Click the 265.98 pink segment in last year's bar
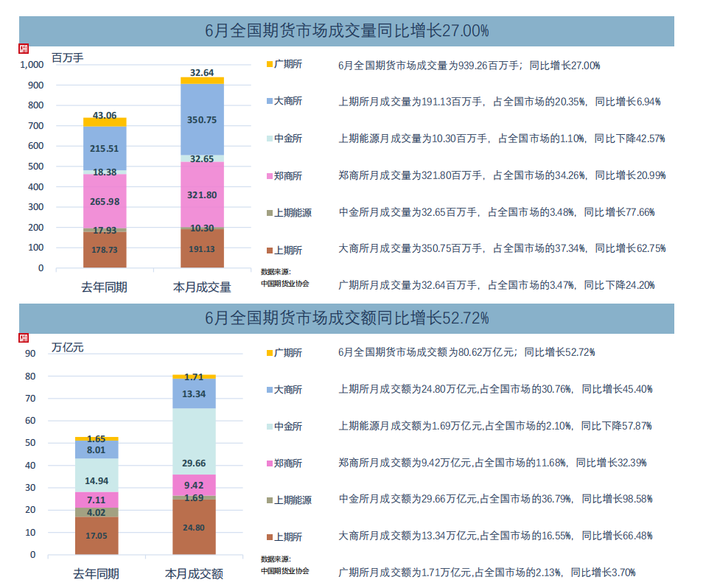Image resolution: width=720 pixels, height=588 pixels. 105,201
